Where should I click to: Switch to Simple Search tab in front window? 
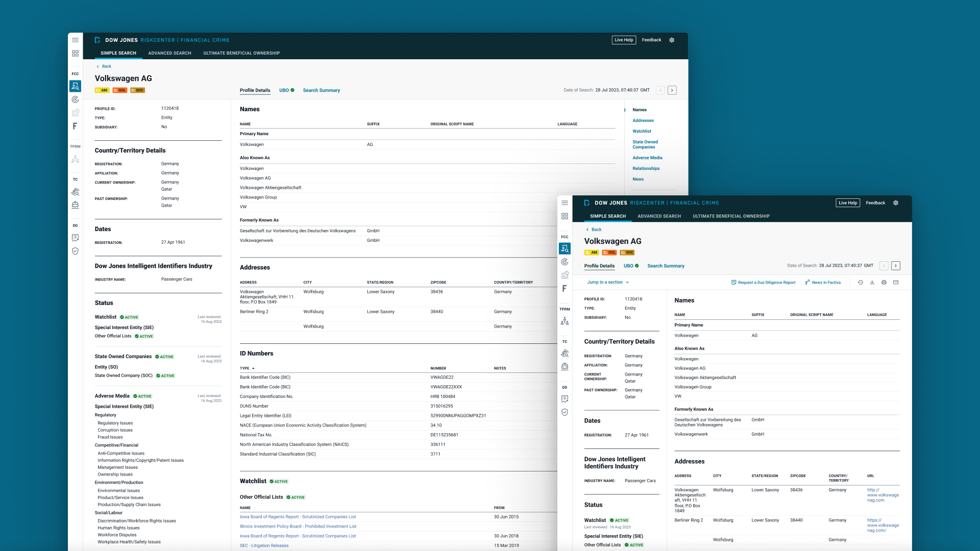[608, 216]
